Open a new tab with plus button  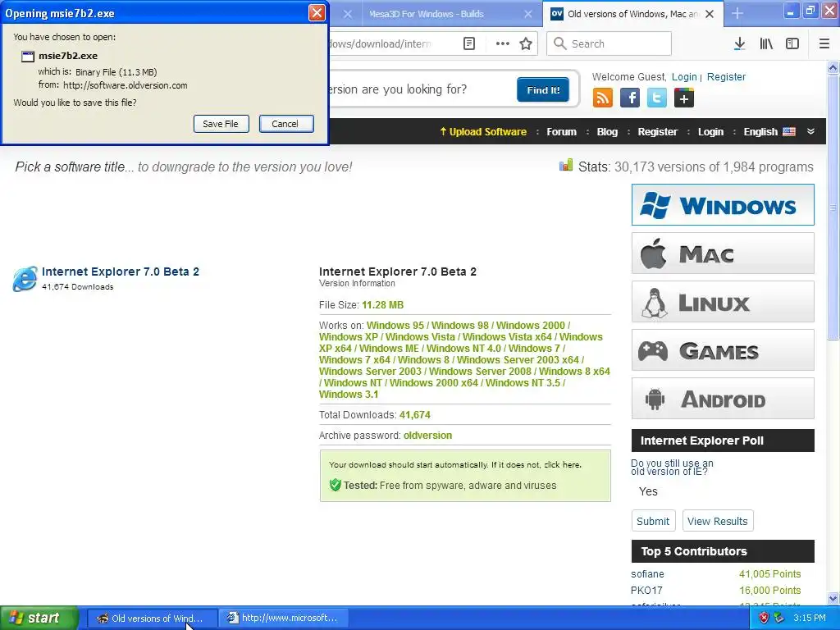(737, 13)
